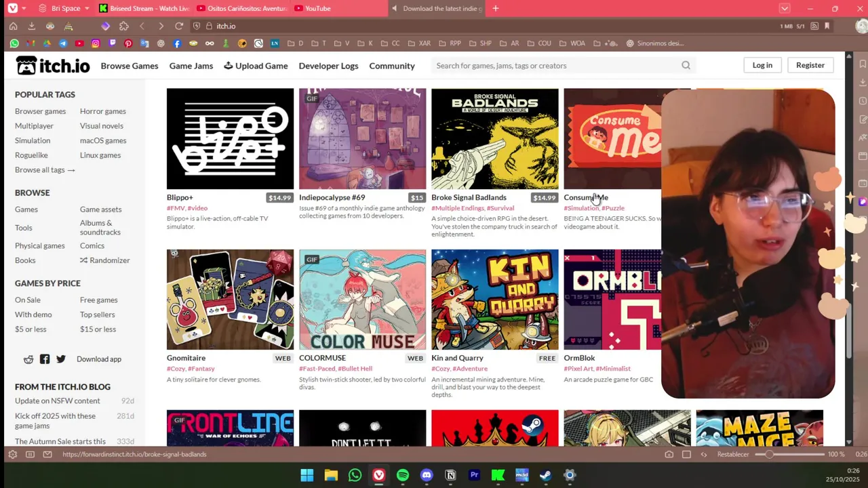Click Browse all tags link
This screenshot has height=488, width=868.
pos(45,170)
